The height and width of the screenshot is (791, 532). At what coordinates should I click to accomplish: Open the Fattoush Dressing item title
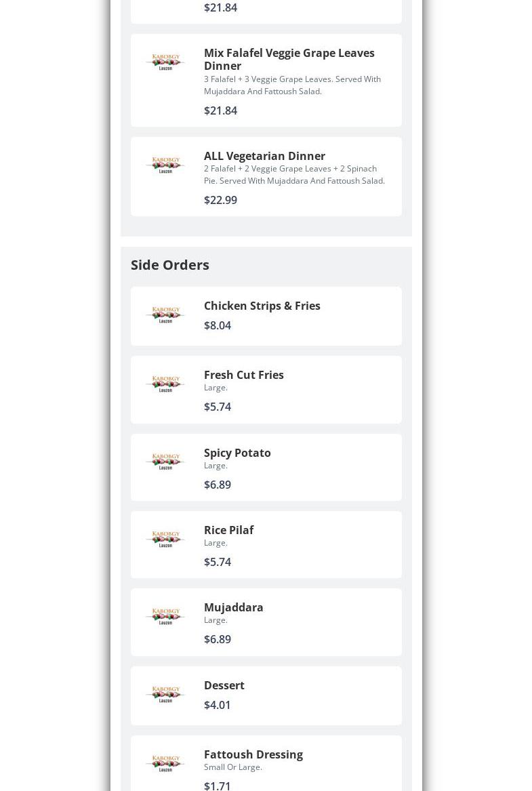(x=253, y=754)
